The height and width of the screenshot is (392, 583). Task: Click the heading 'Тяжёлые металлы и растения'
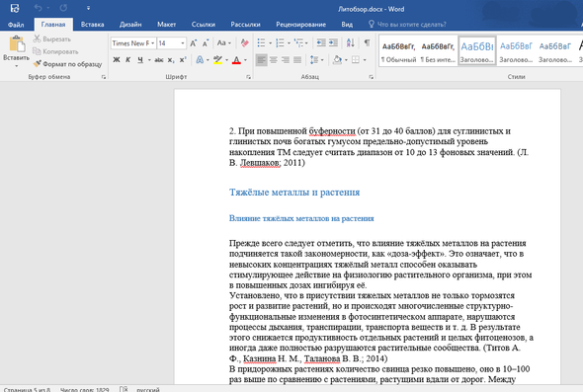tap(294, 193)
